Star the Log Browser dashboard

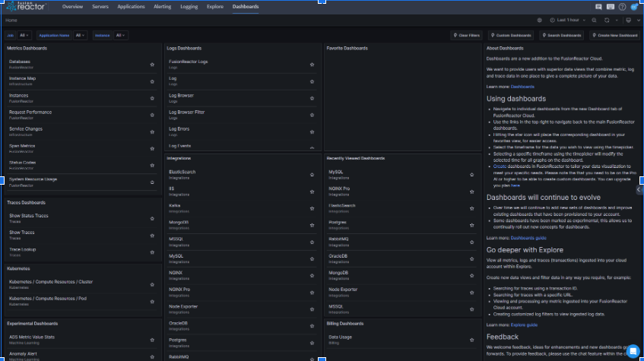pos(312,98)
